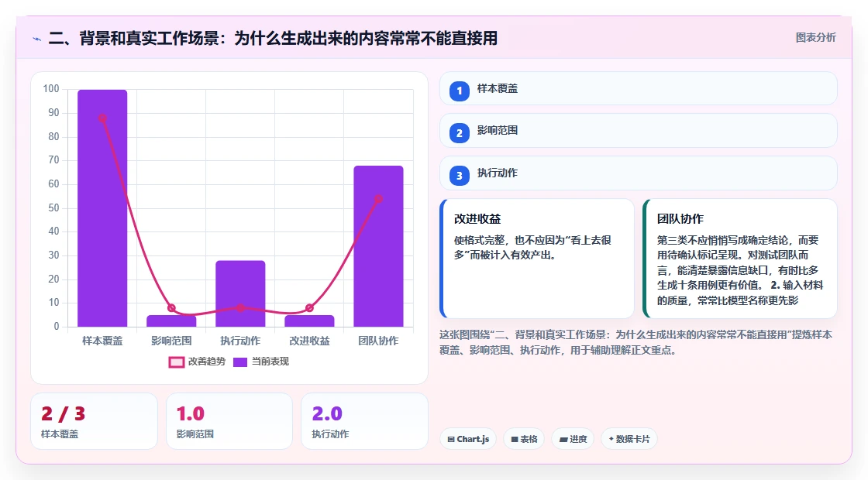Toggle the 当前表现 legend swatch
Viewport: 868px width, 480px height.
point(239,362)
